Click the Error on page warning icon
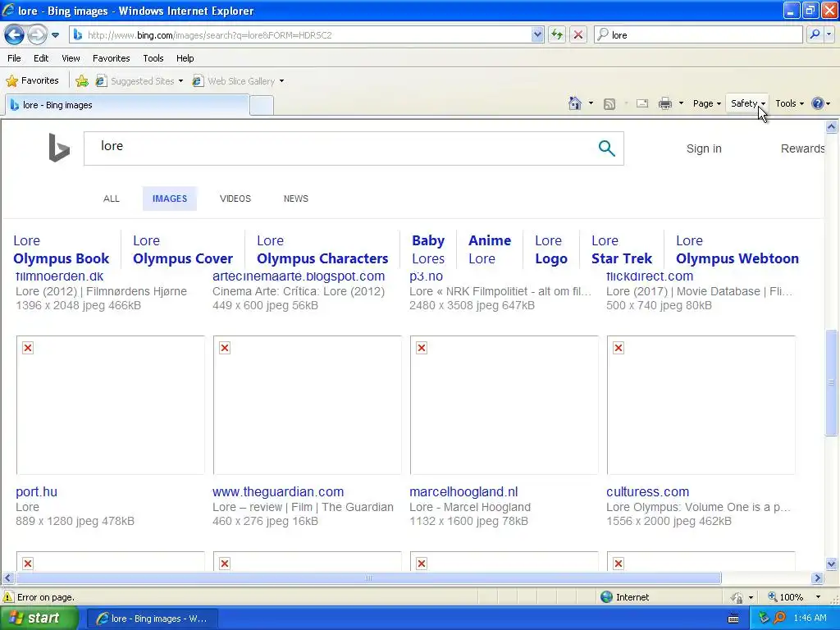Image resolution: width=840 pixels, height=630 pixels. point(8,597)
